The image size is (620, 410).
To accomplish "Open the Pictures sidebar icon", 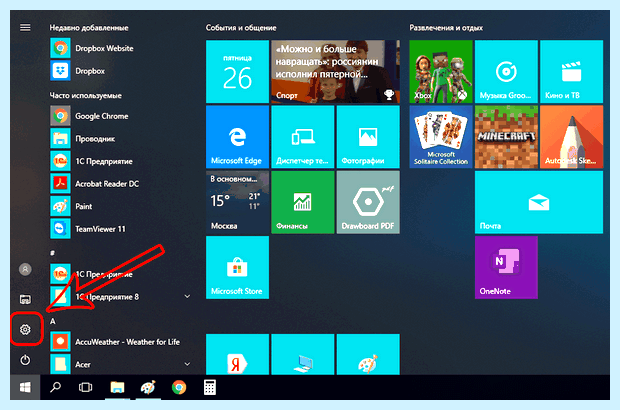I will (x=25, y=299).
